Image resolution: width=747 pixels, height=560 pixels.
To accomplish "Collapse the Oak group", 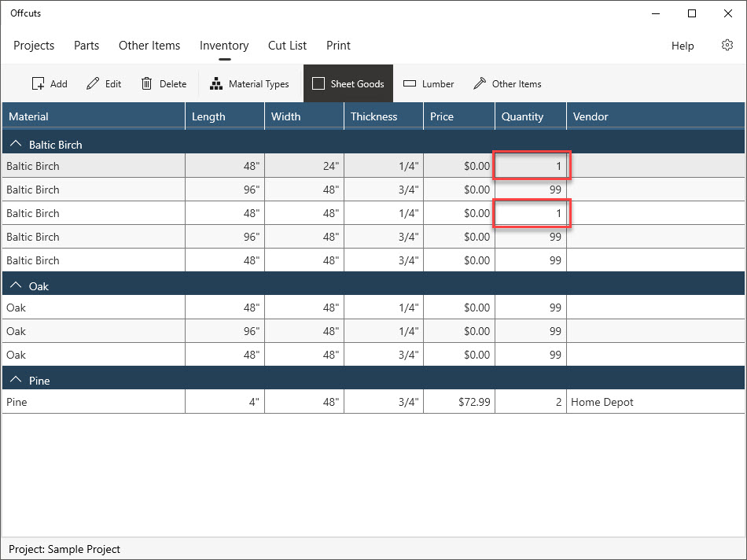I will (16, 285).
